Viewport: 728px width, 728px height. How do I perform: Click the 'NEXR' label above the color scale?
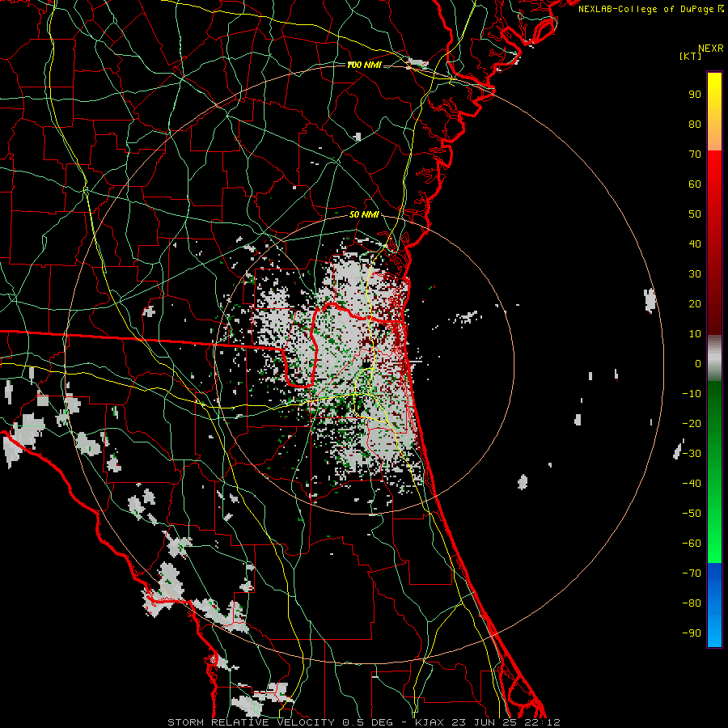pyautogui.click(x=710, y=49)
